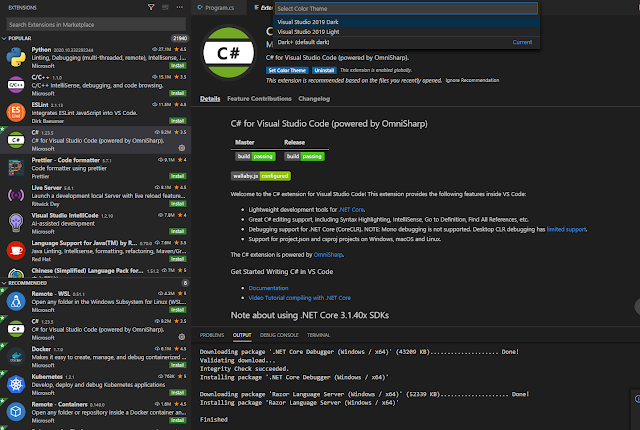Open the Extensions panel more actions menu
This screenshot has width=640, height=430.
pos(180,7)
